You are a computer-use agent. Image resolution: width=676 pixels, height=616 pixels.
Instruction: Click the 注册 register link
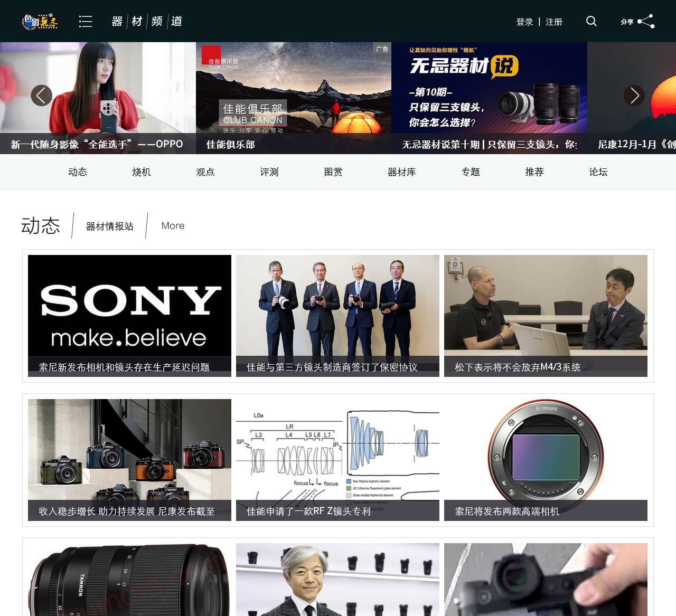click(554, 22)
